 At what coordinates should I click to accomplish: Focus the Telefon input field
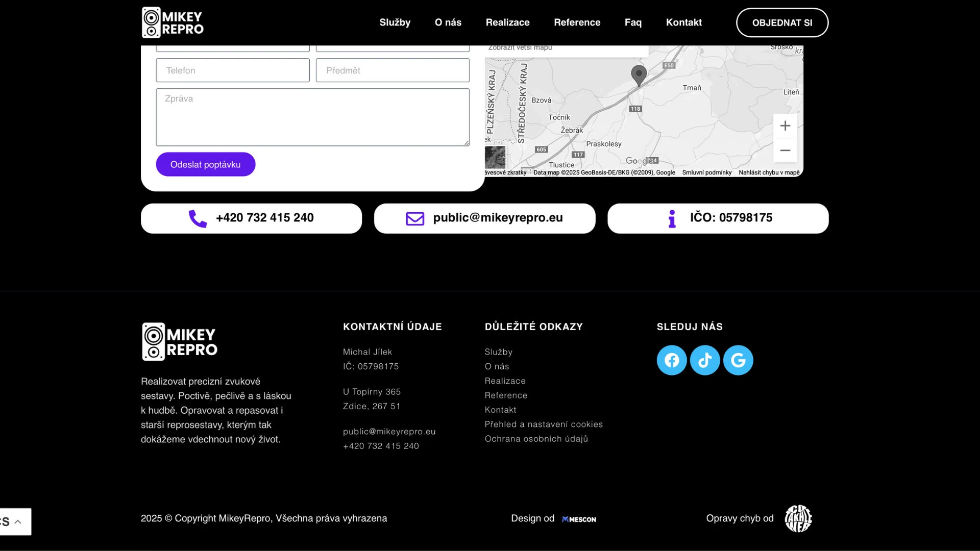click(232, 70)
